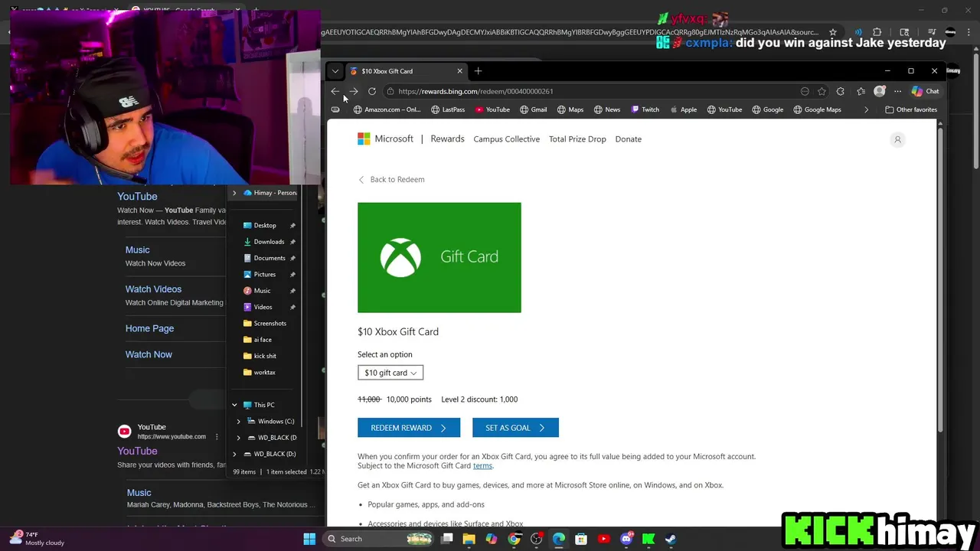This screenshot has height=551, width=980.
Task: Open the Other favorites folder
Action: click(x=911, y=109)
